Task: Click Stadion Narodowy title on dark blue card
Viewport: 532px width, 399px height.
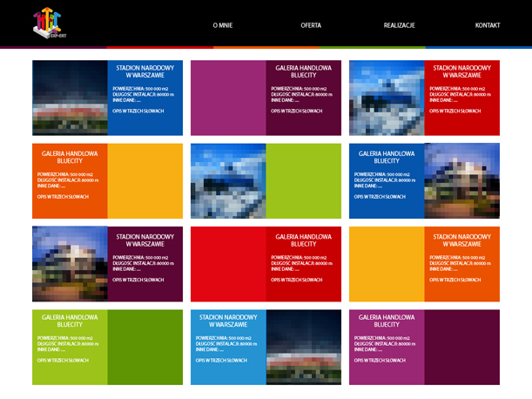Action: (x=145, y=71)
